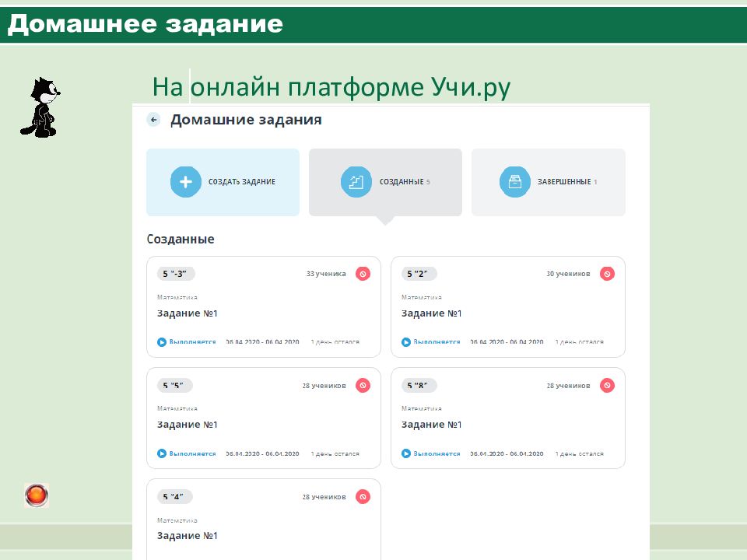Click the Математика label in the 5 "-3" card
This screenshot has width=747, height=560.
[177, 297]
